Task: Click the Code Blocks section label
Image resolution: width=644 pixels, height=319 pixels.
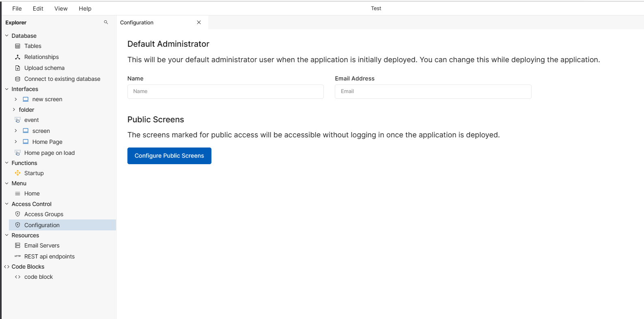Action: 28,267
